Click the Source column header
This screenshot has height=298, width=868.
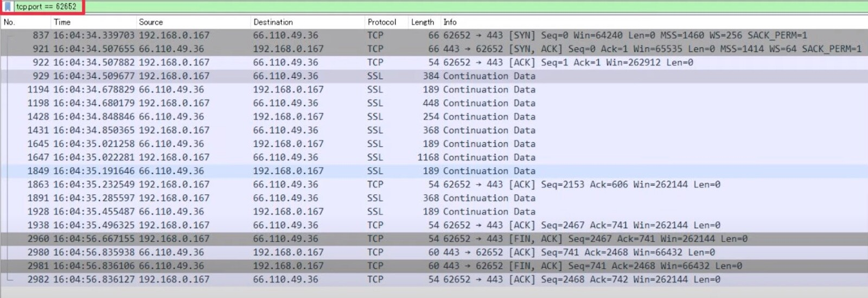[x=151, y=22]
